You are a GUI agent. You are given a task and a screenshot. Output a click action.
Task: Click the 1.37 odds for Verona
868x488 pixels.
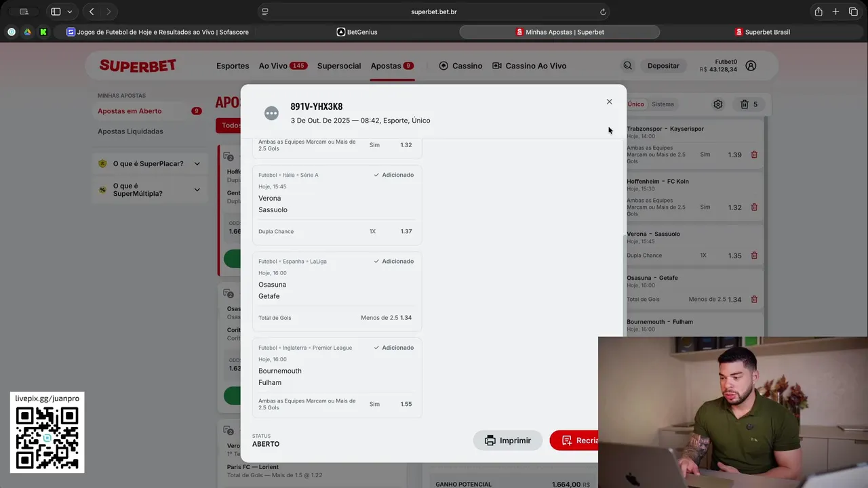[x=406, y=232]
